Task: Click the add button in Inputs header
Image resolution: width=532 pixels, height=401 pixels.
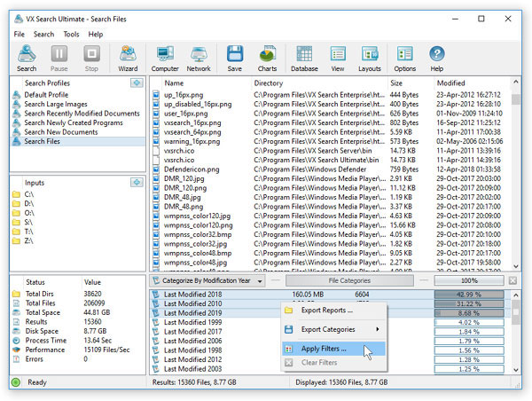Action: (137, 183)
